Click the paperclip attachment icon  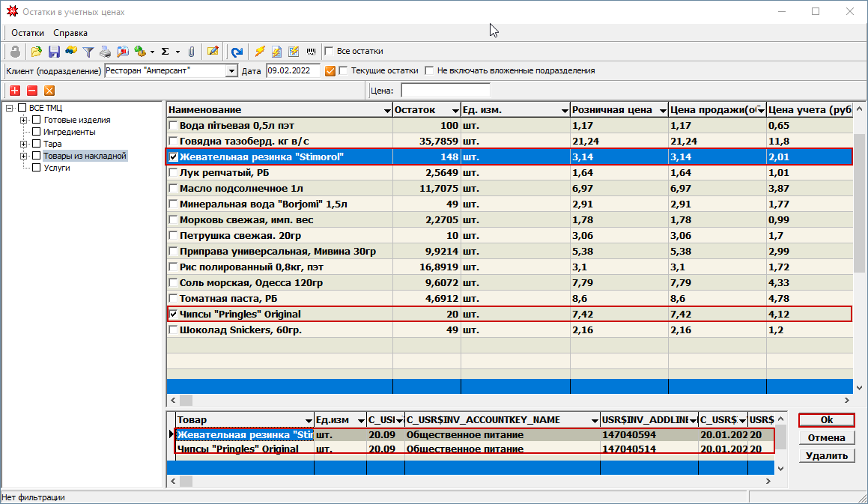[192, 52]
